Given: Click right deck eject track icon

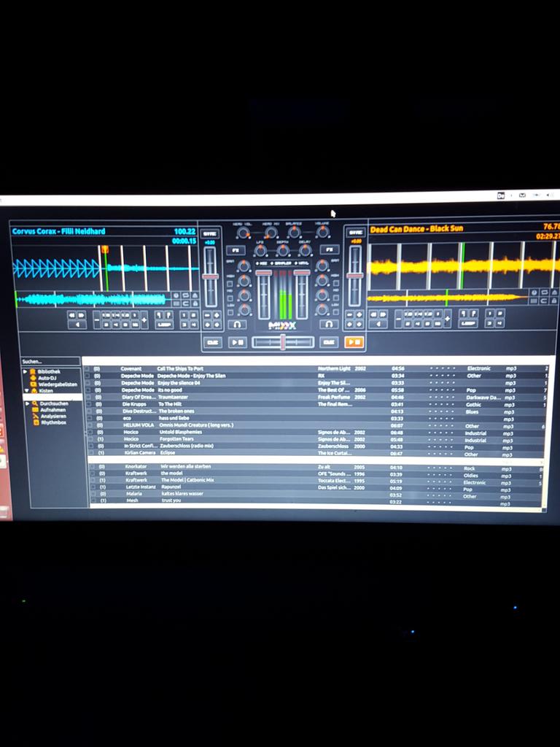Looking at the screenshot, I should point(554,292).
